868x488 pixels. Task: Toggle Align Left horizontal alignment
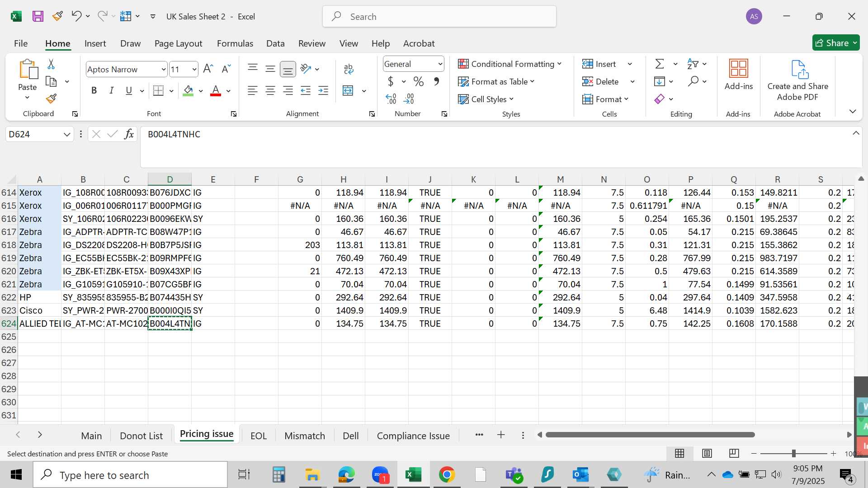(253, 91)
